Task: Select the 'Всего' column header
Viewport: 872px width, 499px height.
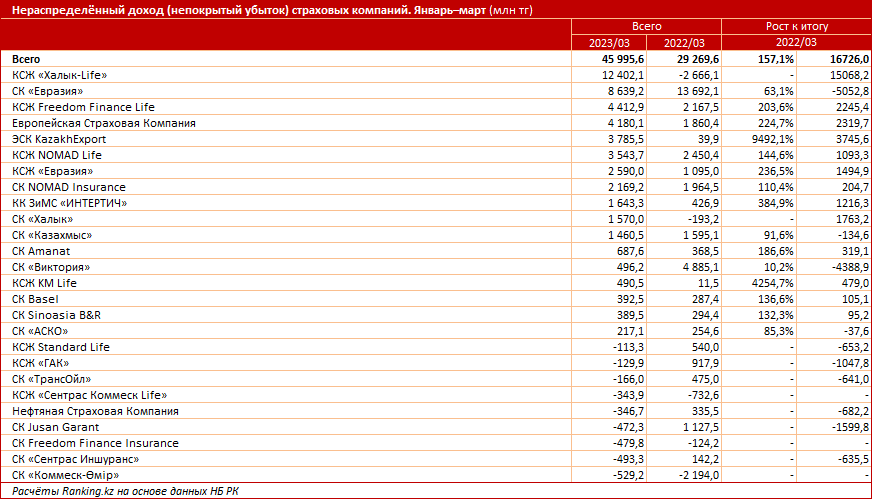Action: [x=646, y=26]
